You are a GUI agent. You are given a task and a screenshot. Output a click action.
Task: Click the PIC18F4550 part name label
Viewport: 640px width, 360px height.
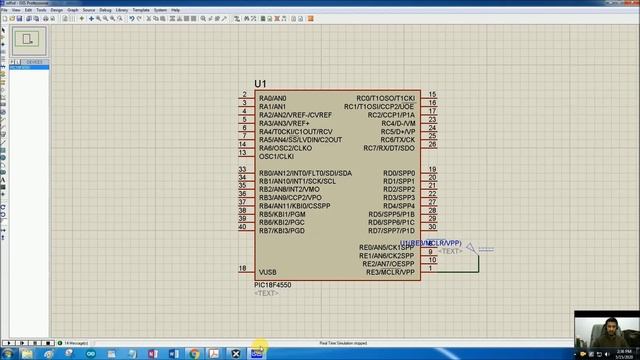click(x=273, y=285)
